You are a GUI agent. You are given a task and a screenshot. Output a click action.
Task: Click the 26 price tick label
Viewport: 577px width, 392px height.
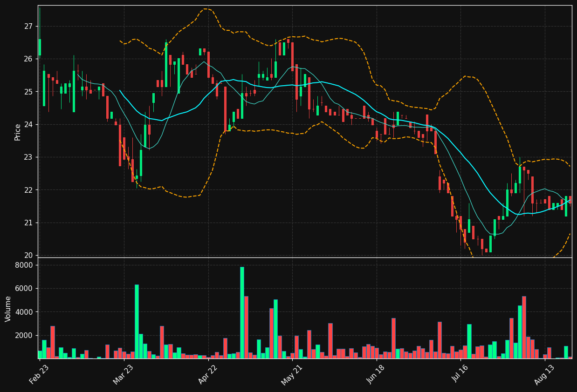(29, 59)
